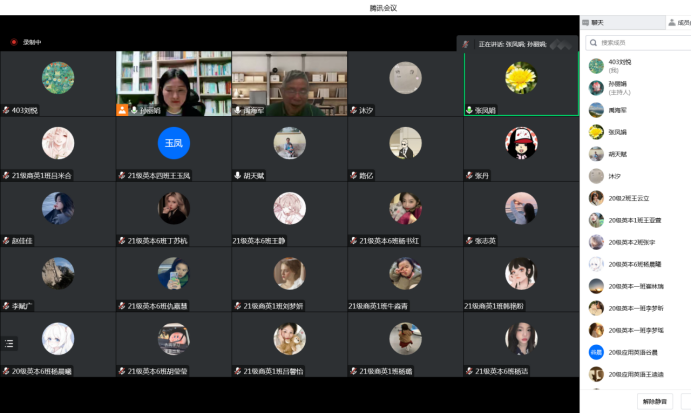Viewport: 692px width, 413px height.
Task: Click the list icon at bottom-left of video grid
Action: tap(10, 343)
